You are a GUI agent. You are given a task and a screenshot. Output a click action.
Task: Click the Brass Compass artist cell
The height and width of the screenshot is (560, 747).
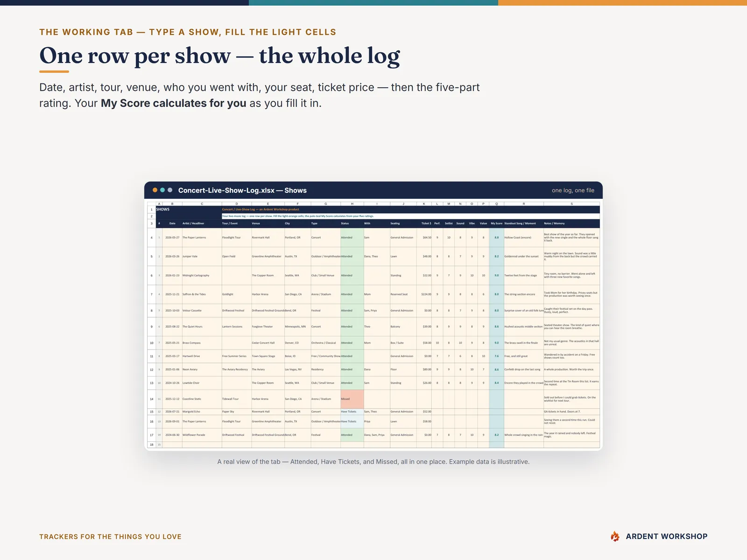202,343
